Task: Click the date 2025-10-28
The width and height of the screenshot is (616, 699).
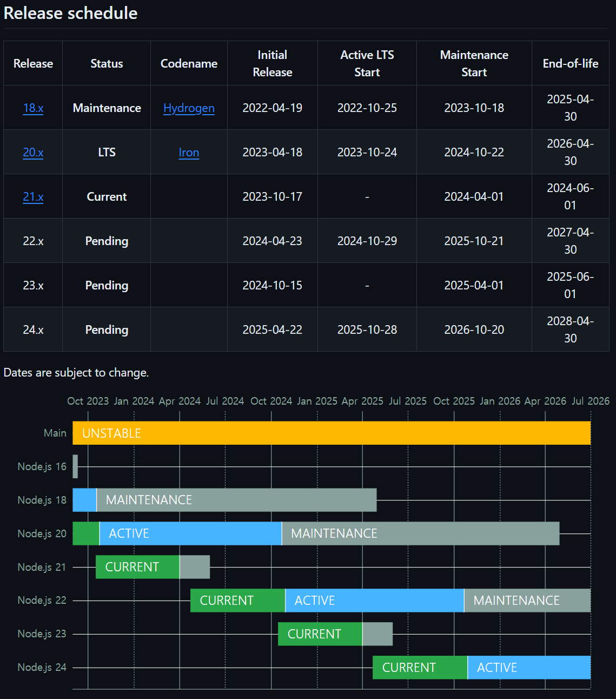Action: point(367,329)
